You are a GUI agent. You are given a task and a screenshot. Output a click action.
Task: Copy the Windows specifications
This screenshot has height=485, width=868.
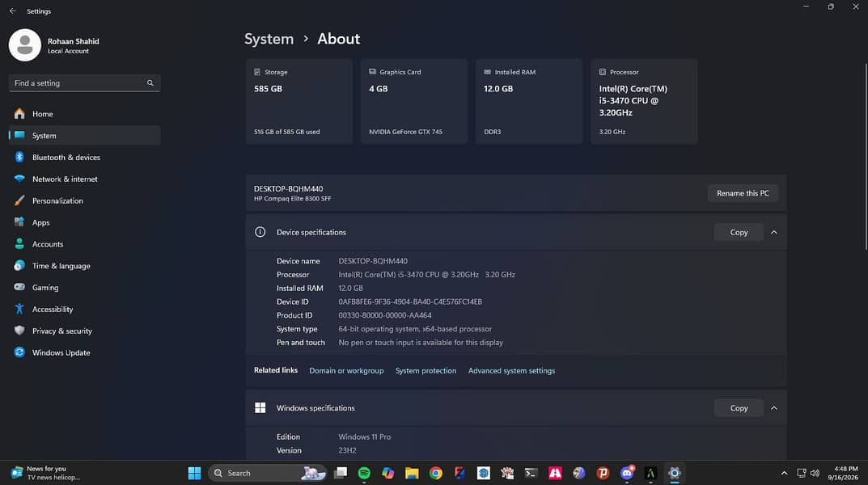click(x=739, y=408)
